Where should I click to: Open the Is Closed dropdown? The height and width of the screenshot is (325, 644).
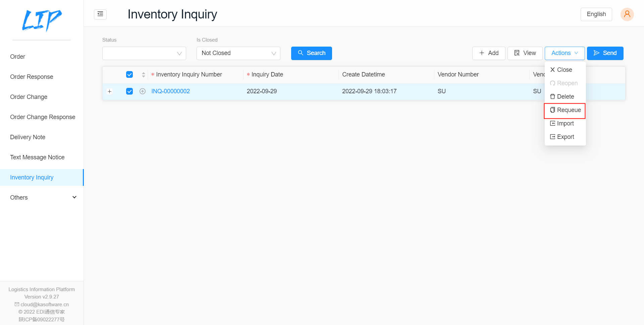pyautogui.click(x=238, y=53)
